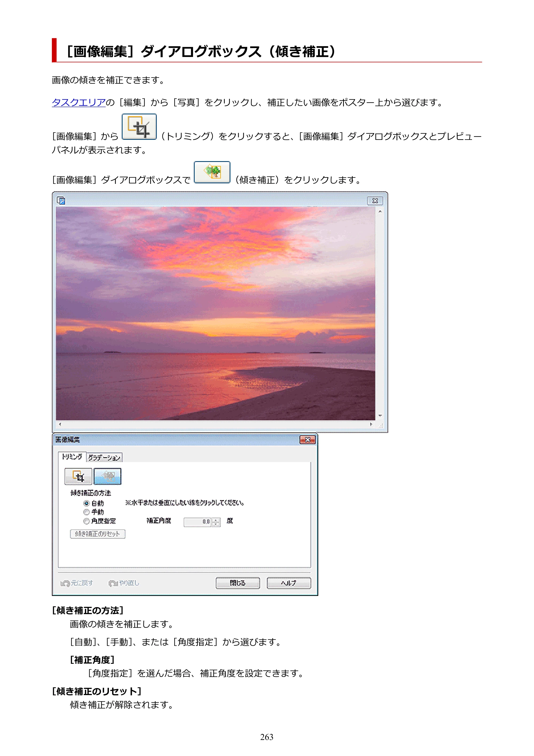Switch to the トリミング tab
The height and width of the screenshot is (756, 534).
(x=72, y=456)
